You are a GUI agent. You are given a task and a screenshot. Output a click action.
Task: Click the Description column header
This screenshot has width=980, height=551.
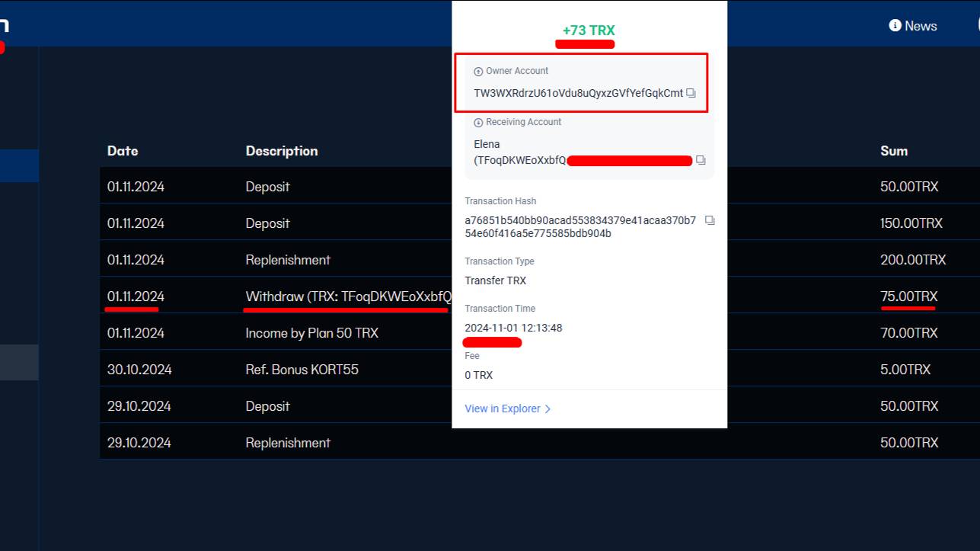[282, 151]
